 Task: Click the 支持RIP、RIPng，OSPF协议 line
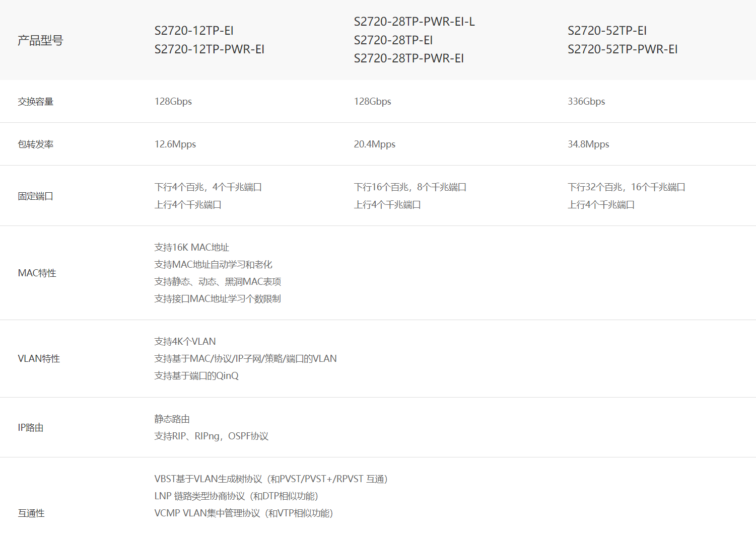[211, 436]
